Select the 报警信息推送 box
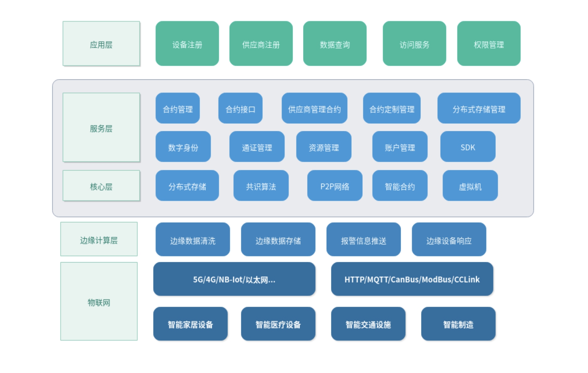Screen dimensions: 588x373 [364, 239]
